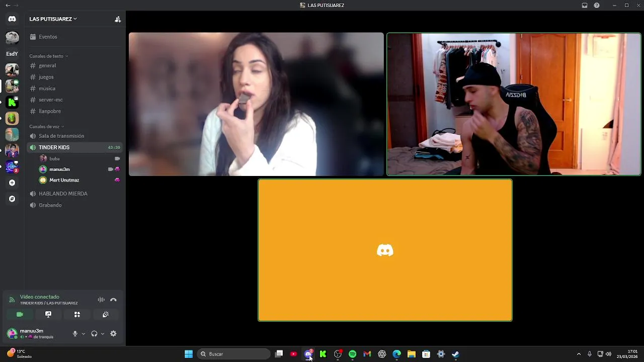Deafen with the headphones icon
644x362 pixels.
[94, 334]
